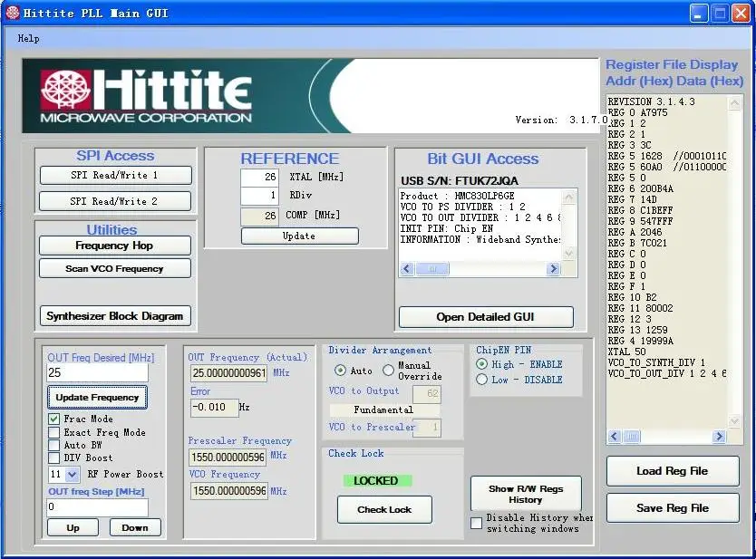Click the SPI Read/Write 1 button
This screenshot has width=756, height=559.
115,175
